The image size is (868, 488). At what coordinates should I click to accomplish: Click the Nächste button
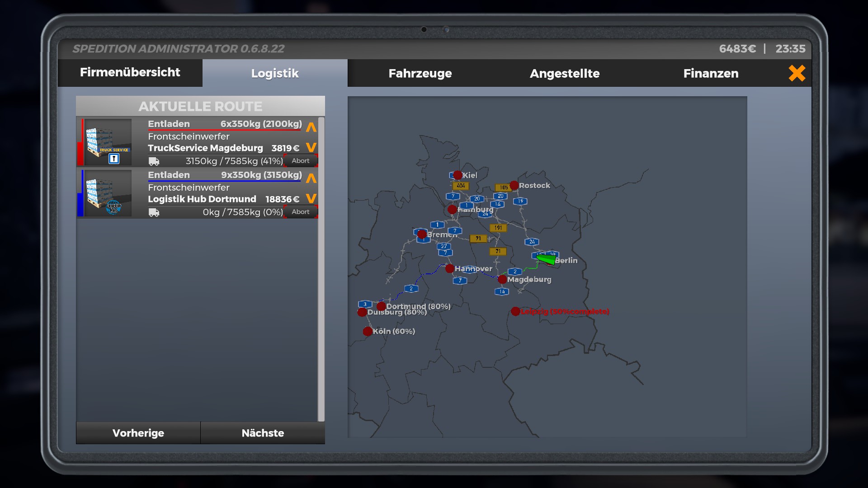[x=263, y=433]
